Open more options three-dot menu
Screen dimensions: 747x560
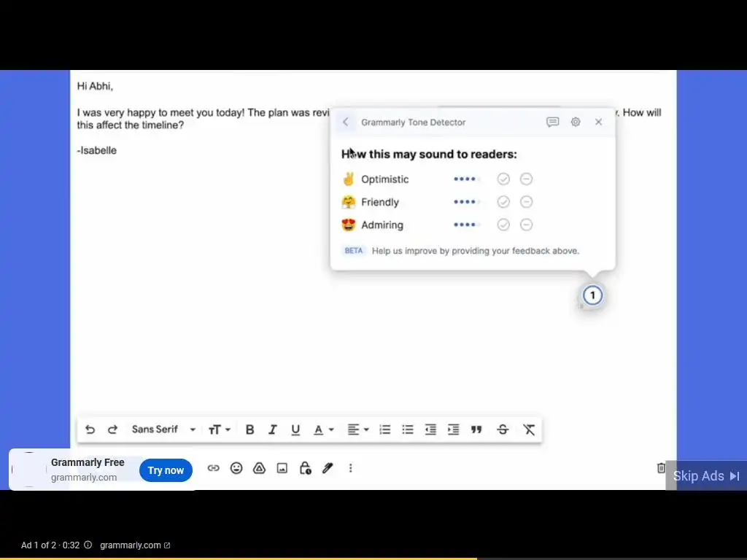[351, 468]
